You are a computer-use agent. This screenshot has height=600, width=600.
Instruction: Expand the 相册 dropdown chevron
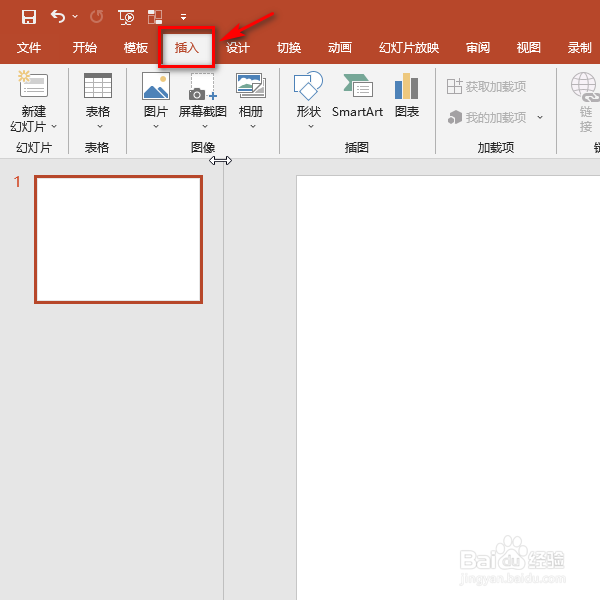coord(253,126)
